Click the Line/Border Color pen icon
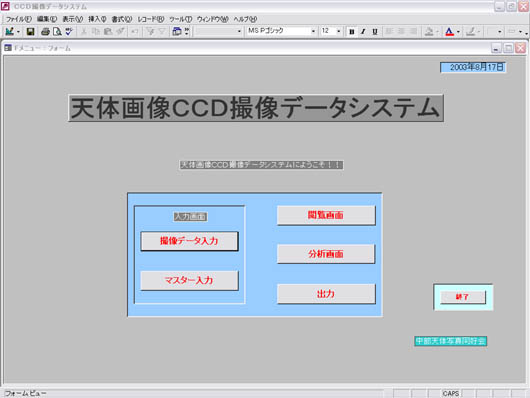This screenshot has height=398, width=530. 470,31
